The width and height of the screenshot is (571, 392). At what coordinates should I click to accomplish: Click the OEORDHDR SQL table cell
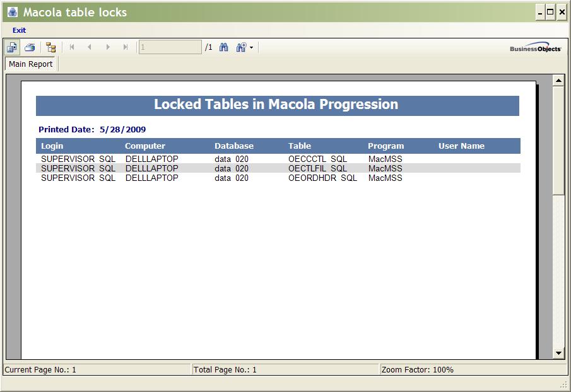(322, 178)
